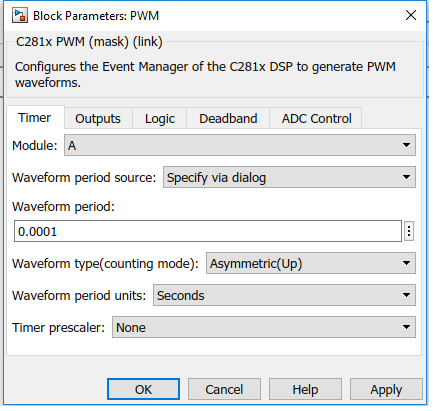Click the Simulink block icon in title bar
The width and height of the screenshot is (433, 411).
click(20, 15)
